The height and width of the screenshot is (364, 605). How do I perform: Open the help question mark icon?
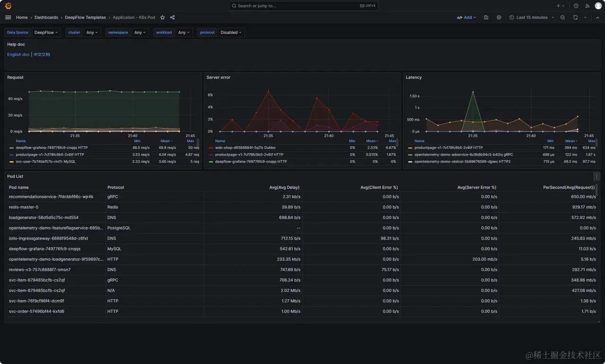576,6
